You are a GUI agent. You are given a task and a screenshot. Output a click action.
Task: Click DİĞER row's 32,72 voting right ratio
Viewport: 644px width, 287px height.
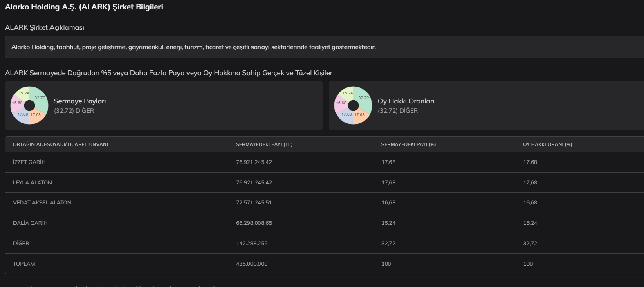pos(530,243)
